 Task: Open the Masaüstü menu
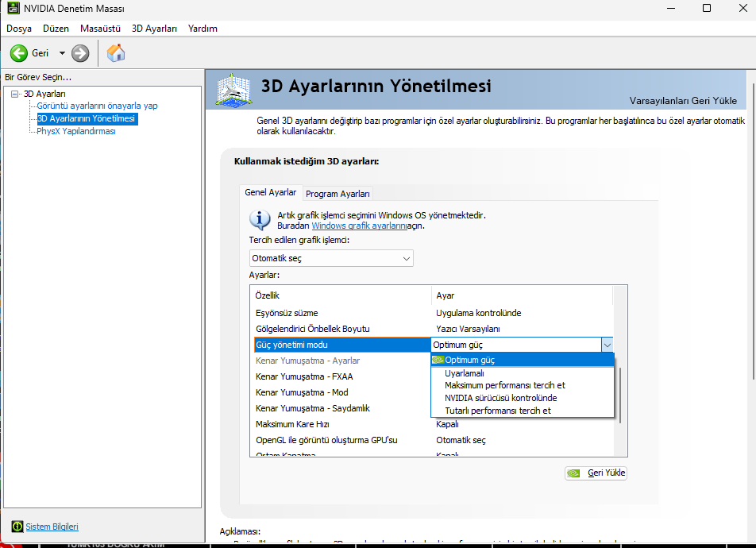point(100,29)
